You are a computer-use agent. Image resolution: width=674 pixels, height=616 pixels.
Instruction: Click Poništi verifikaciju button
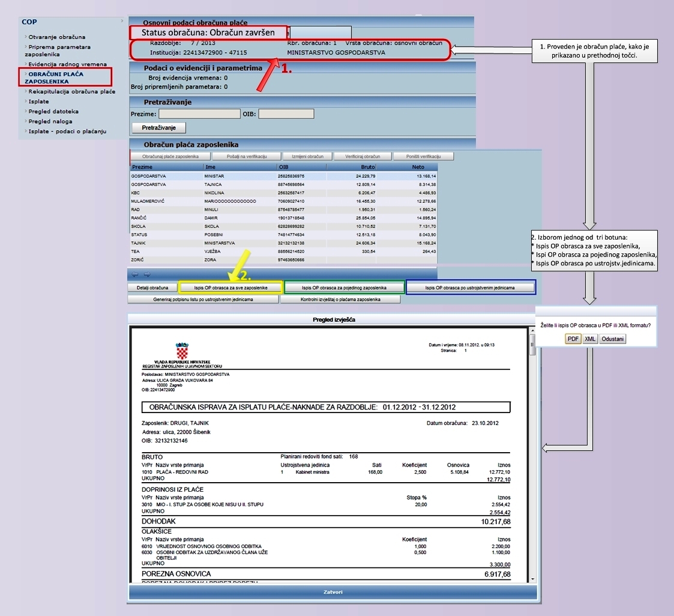(423, 157)
